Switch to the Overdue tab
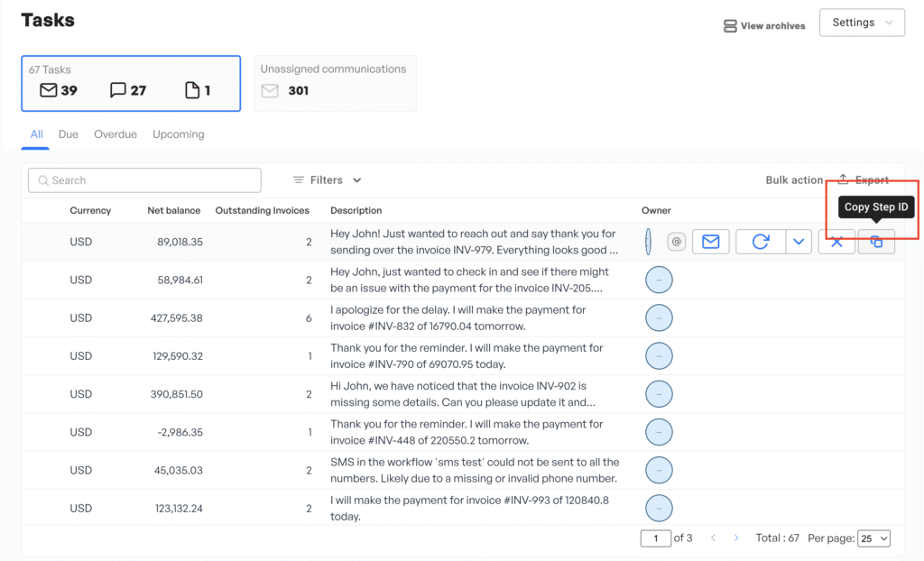Image resolution: width=924 pixels, height=561 pixels. [115, 134]
